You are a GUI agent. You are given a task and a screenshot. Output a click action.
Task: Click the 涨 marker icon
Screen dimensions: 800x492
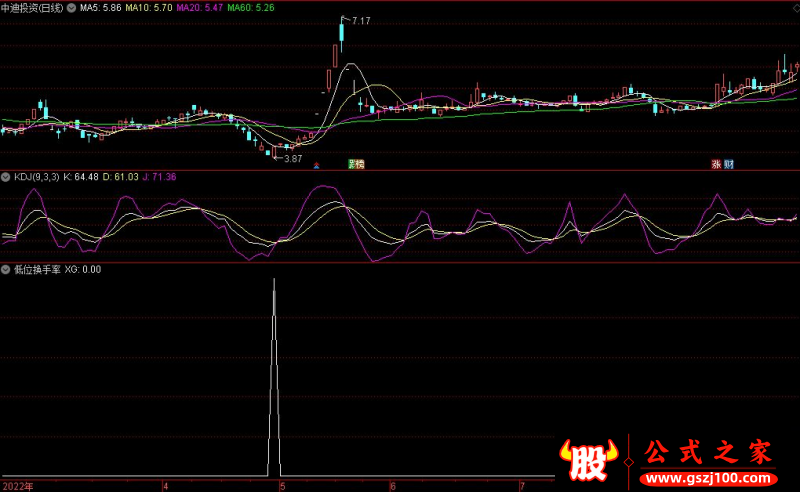coord(716,164)
